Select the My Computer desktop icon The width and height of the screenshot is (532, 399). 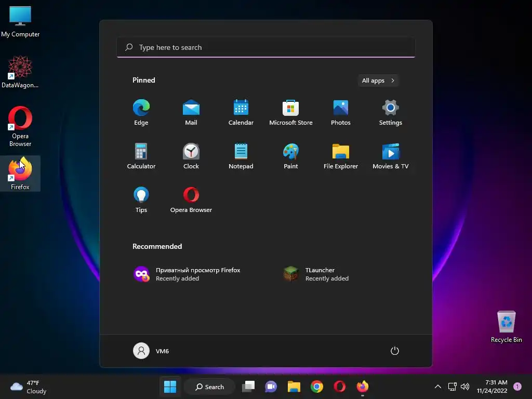click(x=20, y=21)
